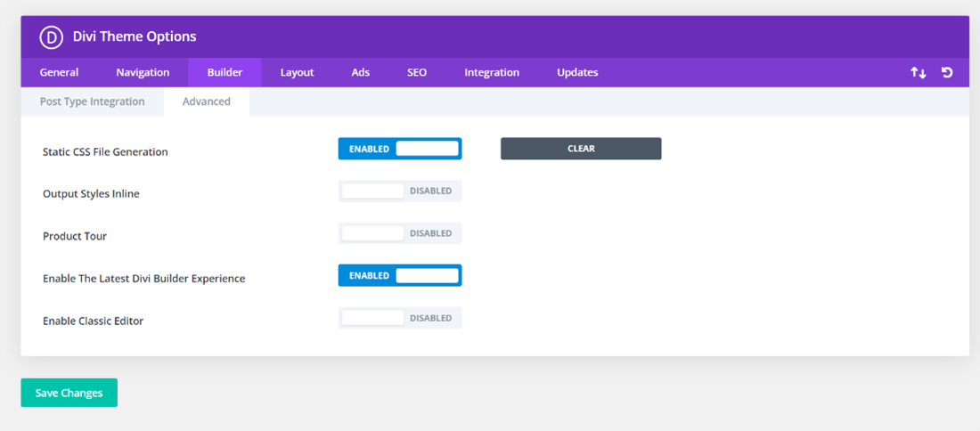
Task: Click the Divi logo icon
Action: tap(49, 37)
